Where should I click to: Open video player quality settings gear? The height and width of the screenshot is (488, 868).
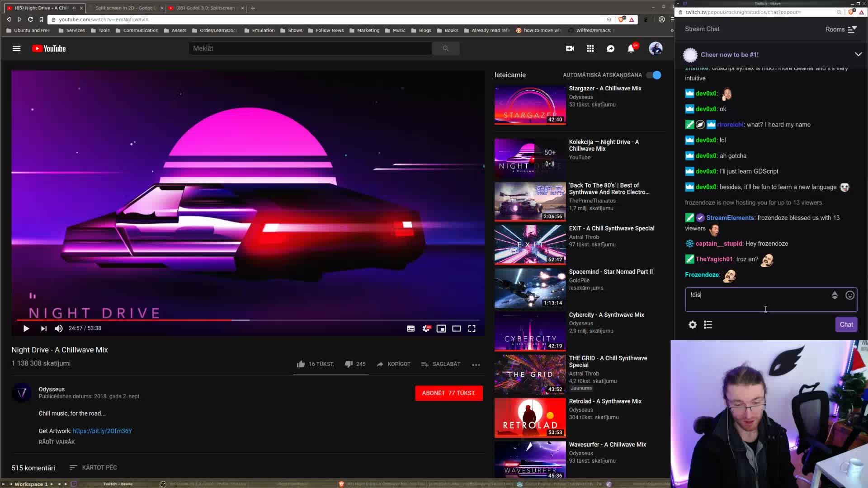click(426, 328)
